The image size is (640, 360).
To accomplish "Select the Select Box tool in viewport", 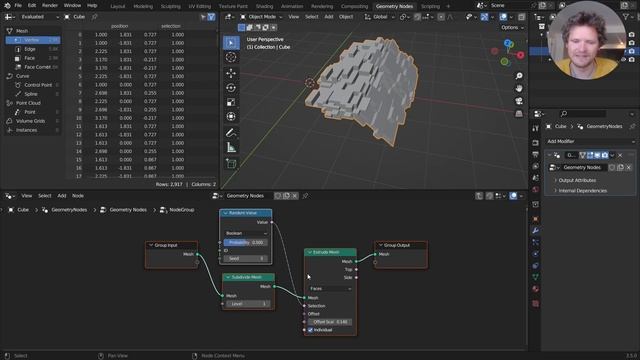I will click(x=231, y=43).
